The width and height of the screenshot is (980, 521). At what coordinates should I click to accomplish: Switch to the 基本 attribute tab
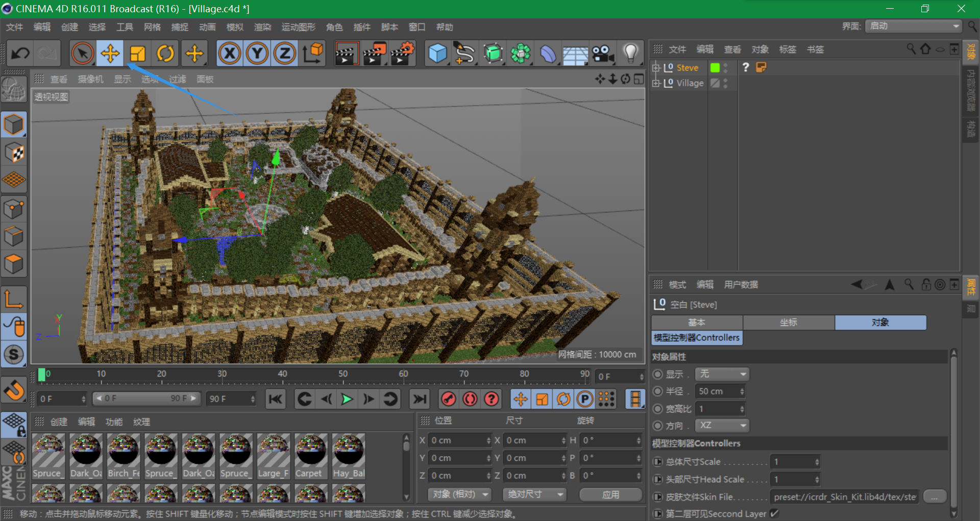pos(697,322)
